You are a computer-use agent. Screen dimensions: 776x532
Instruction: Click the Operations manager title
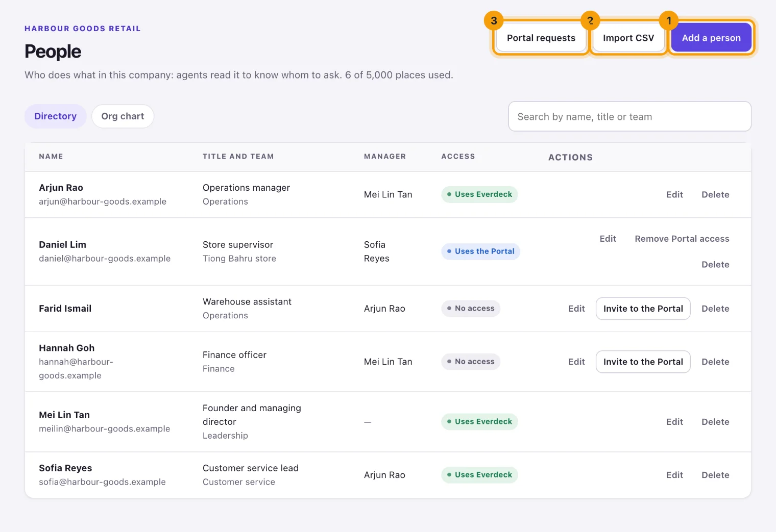(246, 188)
